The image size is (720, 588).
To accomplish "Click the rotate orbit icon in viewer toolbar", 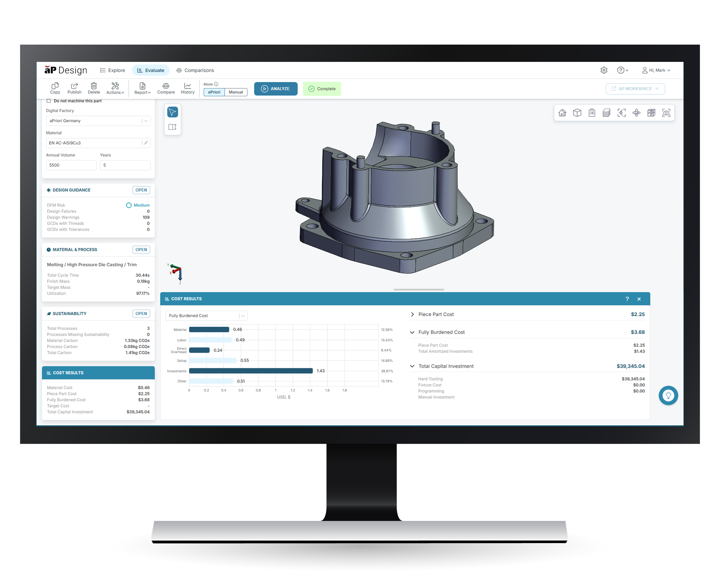I will click(636, 113).
